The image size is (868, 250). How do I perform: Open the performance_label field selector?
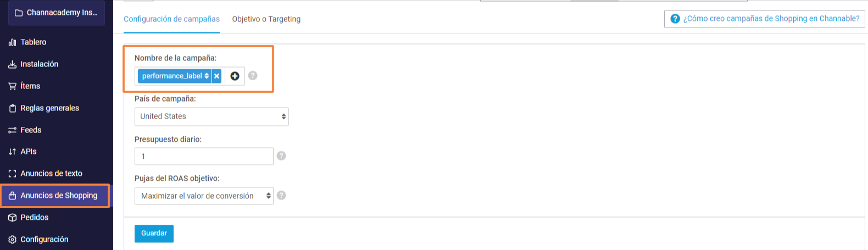(x=175, y=76)
